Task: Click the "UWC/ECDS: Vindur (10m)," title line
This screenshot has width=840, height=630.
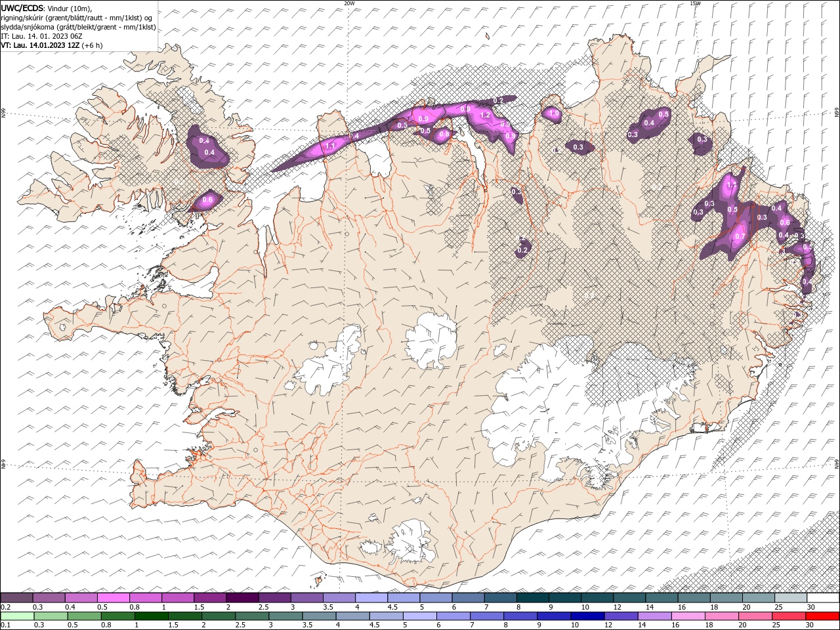Action: coord(47,8)
